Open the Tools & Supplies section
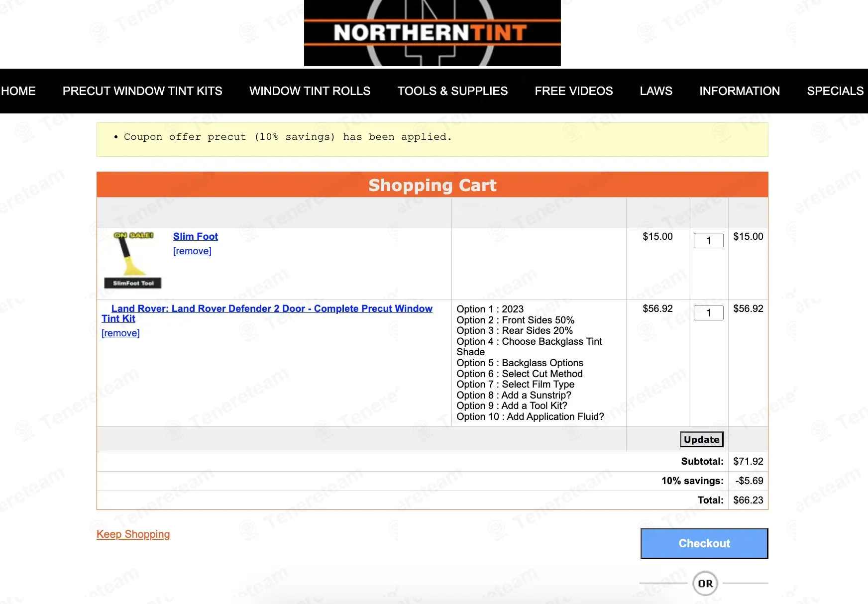Screen dimensions: 868x604 click(452, 91)
